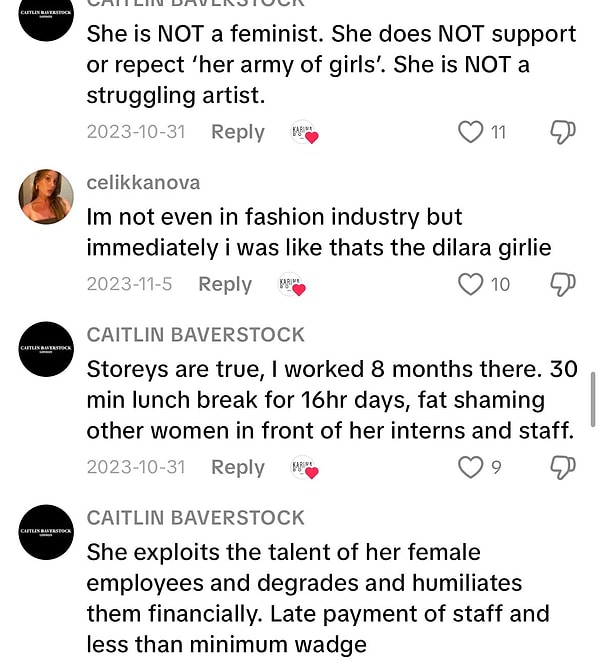Screen dimensions: 600x663
Task: Dislike celikkanova's comment
Action: point(563,284)
